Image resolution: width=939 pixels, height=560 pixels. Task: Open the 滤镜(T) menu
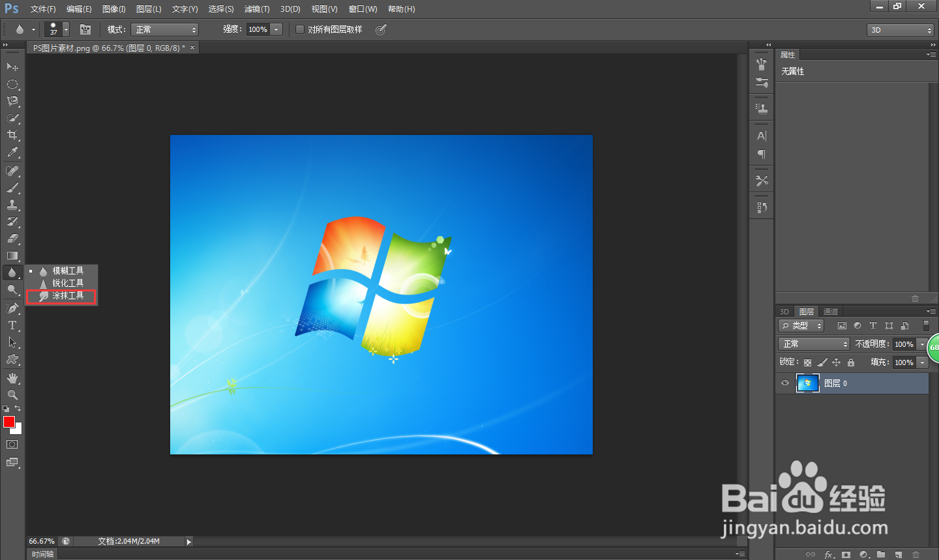pyautogui.click(x=257, y=9)
